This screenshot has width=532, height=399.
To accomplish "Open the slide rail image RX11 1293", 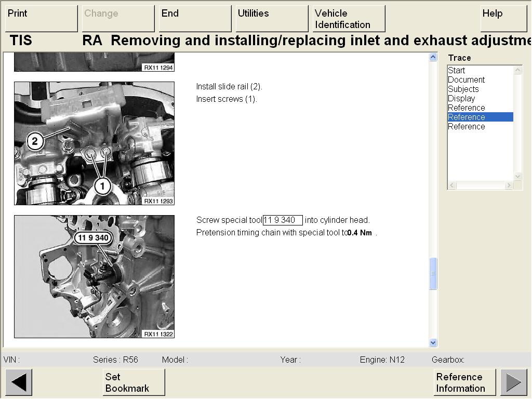I will pyautogui.click(x=94, y=143).
